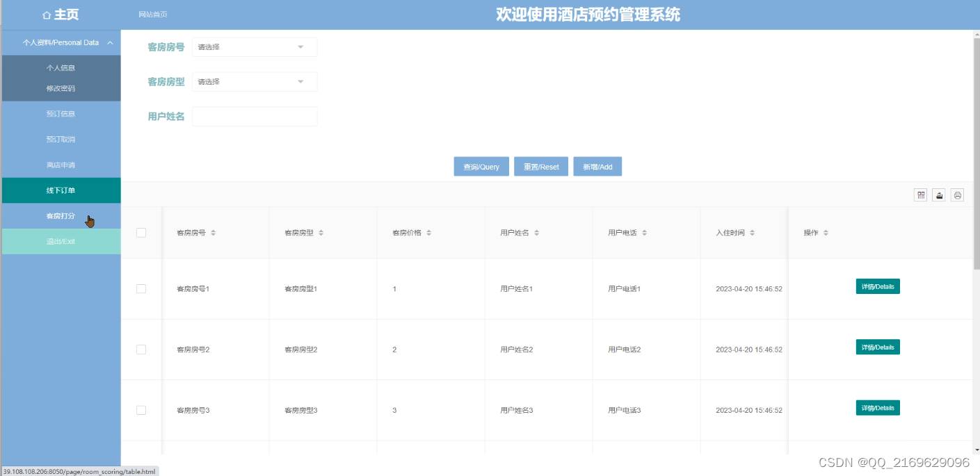The width and height of the screenshot is (980, 476).
Task: Sort by 客房房型 column arrows
Action: click(x=321, y=233)
